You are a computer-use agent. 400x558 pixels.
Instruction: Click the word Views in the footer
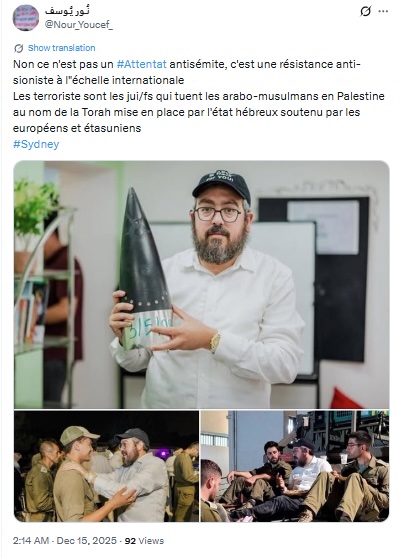pos(151,541)
